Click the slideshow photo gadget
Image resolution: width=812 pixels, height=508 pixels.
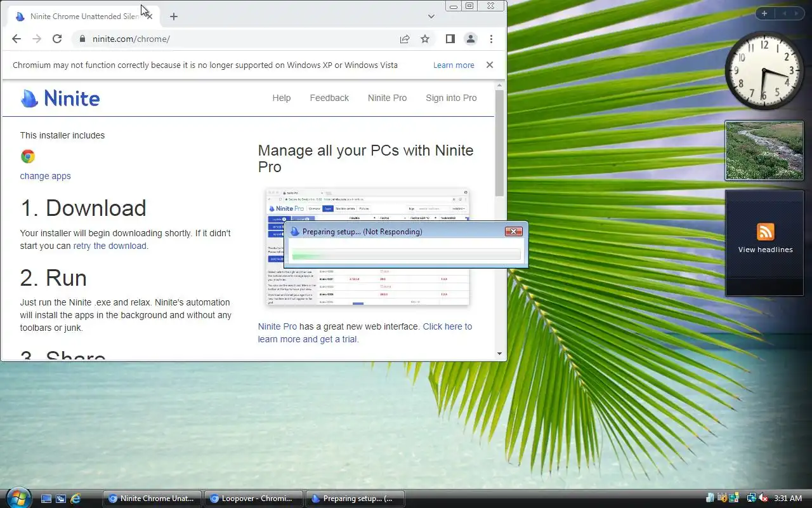(x=764, y=150)
